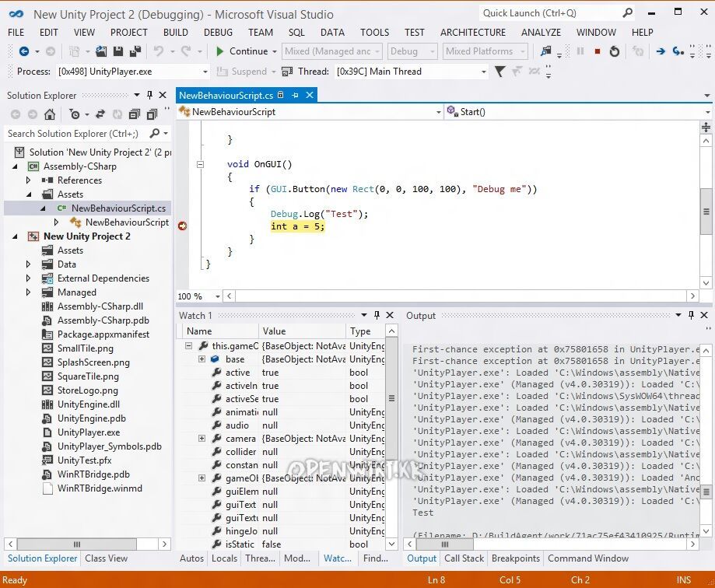Viewport: 715px width, 588px height.
Task: Pin the NewBehaviourScript.cs tab
Action: pos(295,95)
